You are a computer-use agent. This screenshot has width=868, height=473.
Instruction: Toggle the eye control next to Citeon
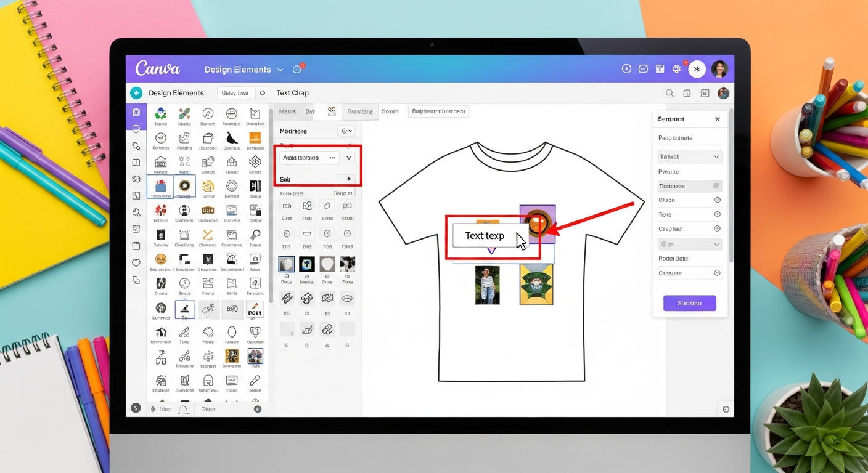click(717, 200)
